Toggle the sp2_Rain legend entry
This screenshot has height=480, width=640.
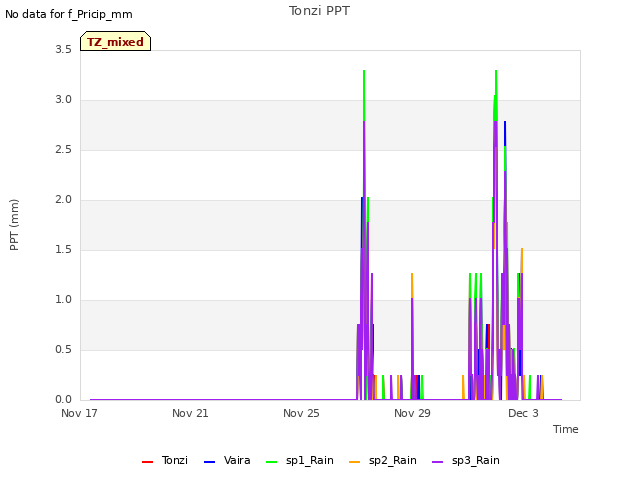[383, 460]
